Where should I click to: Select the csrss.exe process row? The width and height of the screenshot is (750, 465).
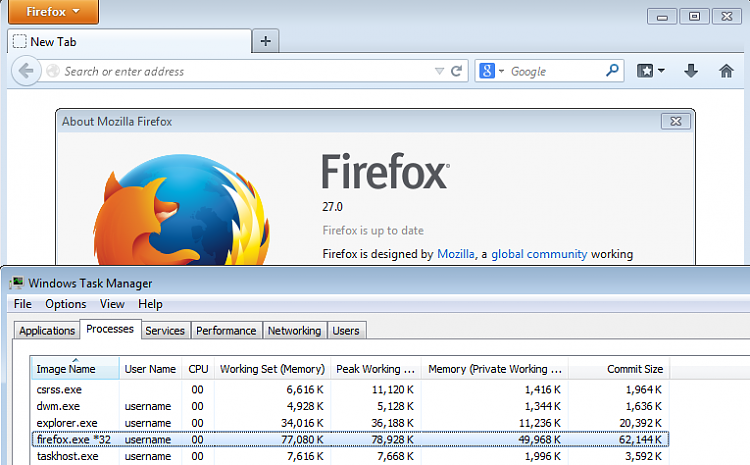(x=350, y=389)
